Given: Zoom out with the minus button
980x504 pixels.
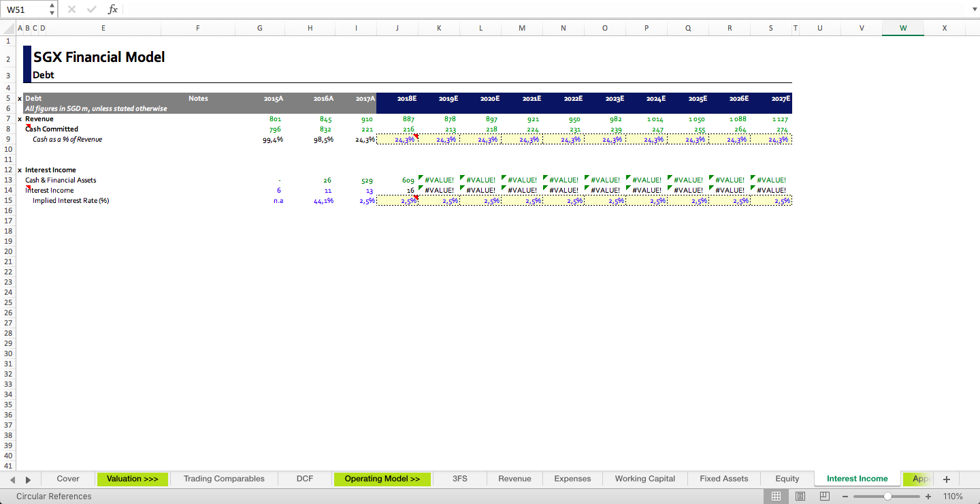Looking at the screenshot, I should (845, 497).
